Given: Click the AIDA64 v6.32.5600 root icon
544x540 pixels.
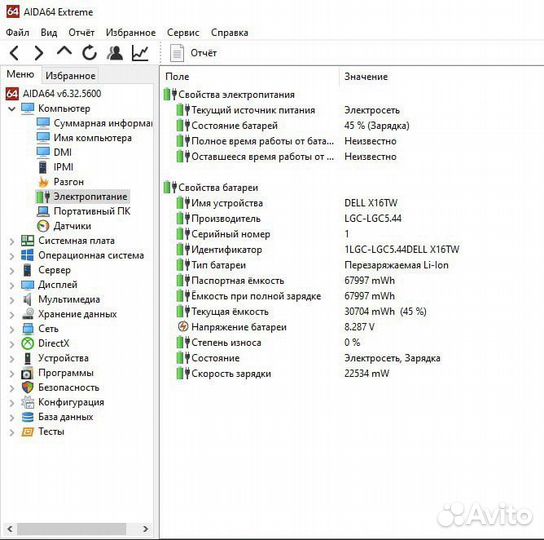Looking at the screenshot, I should click(12, 94).
